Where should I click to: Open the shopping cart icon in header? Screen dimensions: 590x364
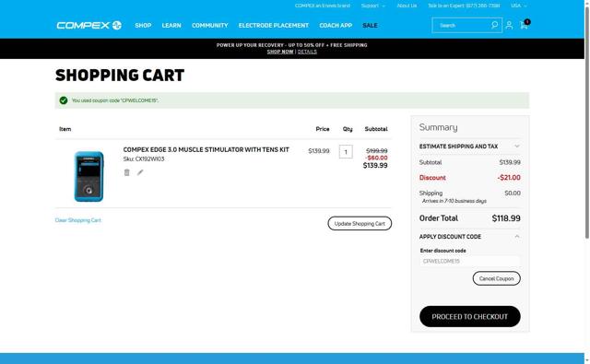tap(525, 25)
